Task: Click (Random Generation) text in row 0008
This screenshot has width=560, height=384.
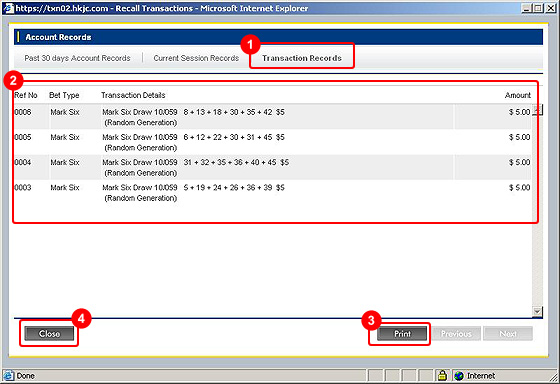Action: pos(141,123)
